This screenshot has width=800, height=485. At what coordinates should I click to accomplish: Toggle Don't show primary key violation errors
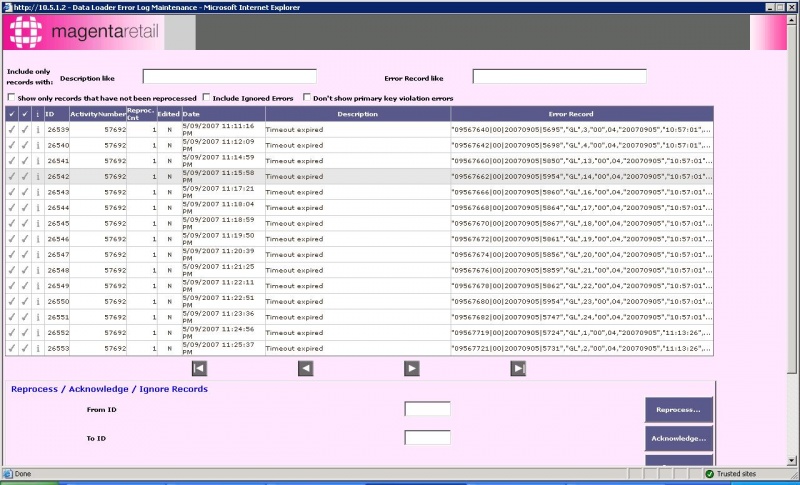(x=307, y=97)
